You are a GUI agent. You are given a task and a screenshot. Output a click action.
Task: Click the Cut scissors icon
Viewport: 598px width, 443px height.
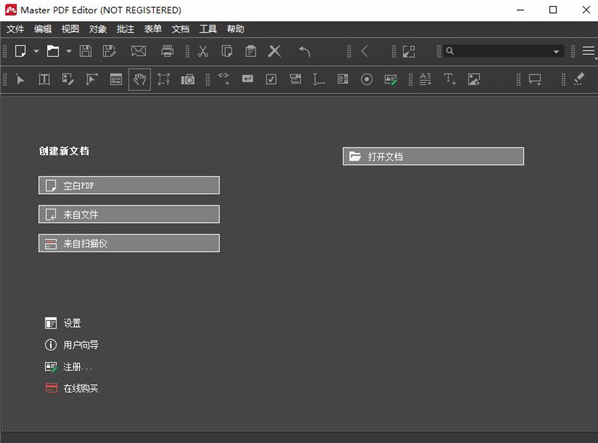click(x=203, y=51)
